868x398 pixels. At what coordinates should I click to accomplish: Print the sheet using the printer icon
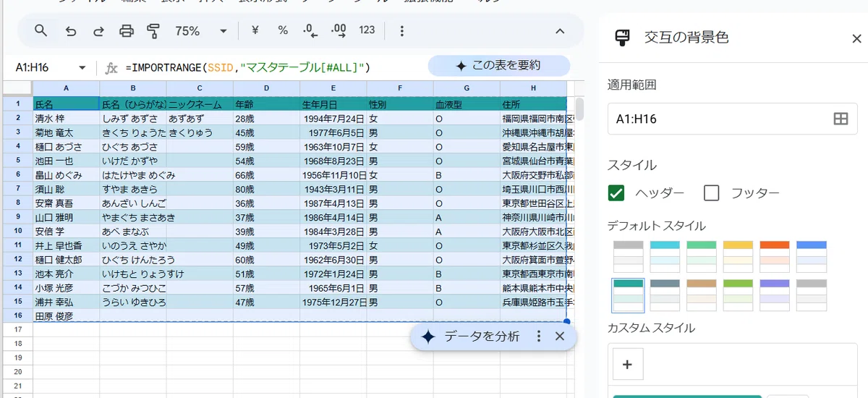[x=127, y=31]
